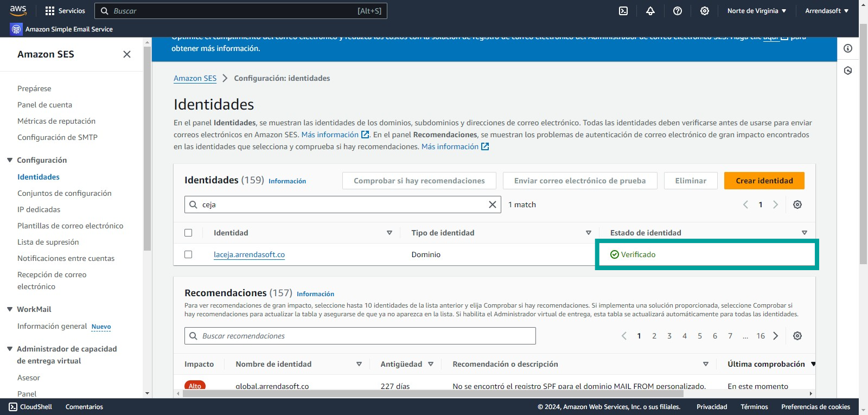The height and width of the screenshot is (415, 868).
Task: Open IP dedicadas in sidebar
Action: [39, 209]
